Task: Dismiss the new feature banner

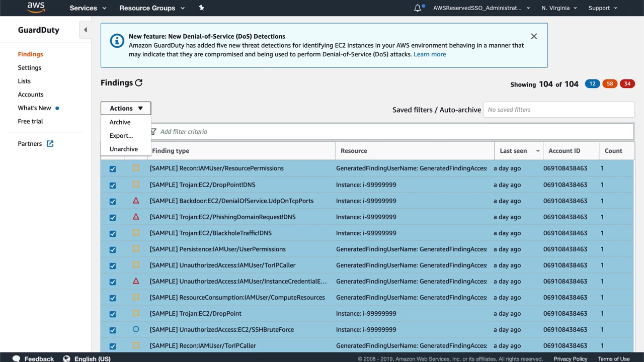Action: pyautogui.click(x=534, y=36)
